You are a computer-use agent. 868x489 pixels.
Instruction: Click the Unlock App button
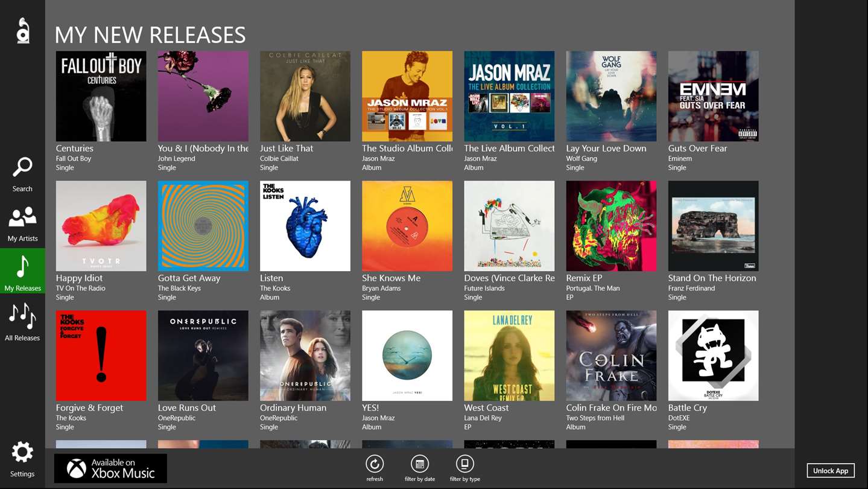click(x=831, y=471)
